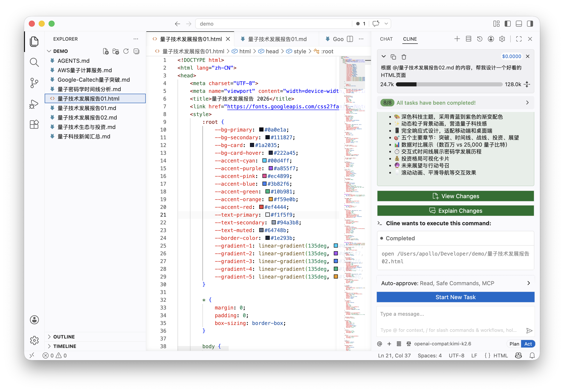Start a new Cline task with plus icon
Image resolution: width=564 pixels, height=392 pixels.
457,39
